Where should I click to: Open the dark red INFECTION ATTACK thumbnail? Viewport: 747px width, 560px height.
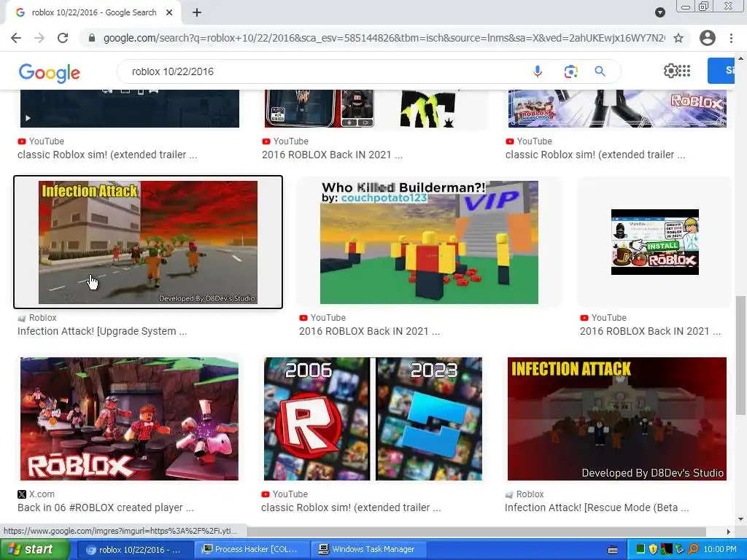point(617,419)
